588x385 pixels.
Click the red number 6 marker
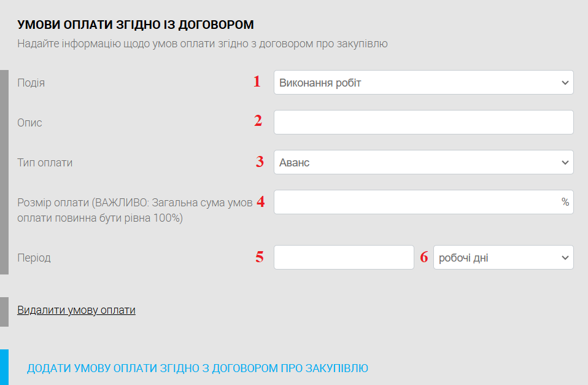click(424, 257)
